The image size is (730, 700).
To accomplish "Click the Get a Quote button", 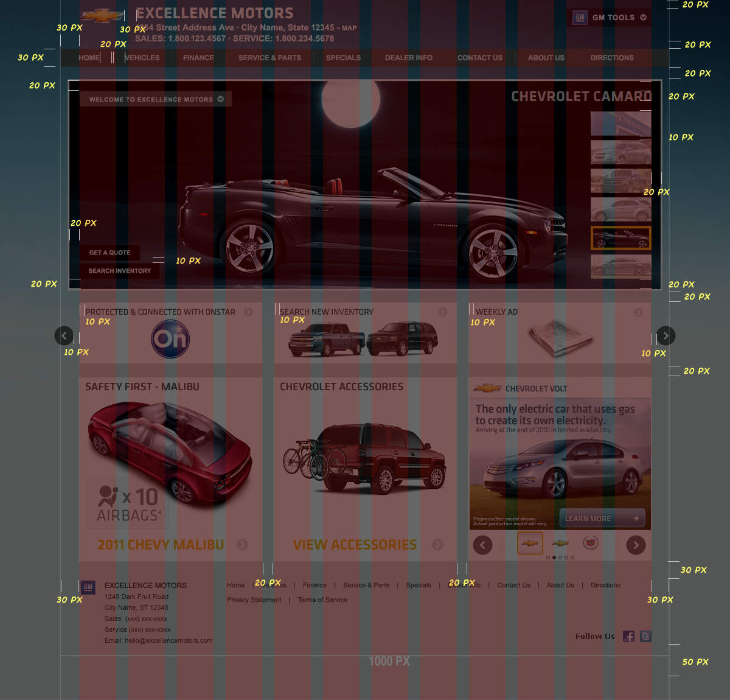I will (110, 253).
